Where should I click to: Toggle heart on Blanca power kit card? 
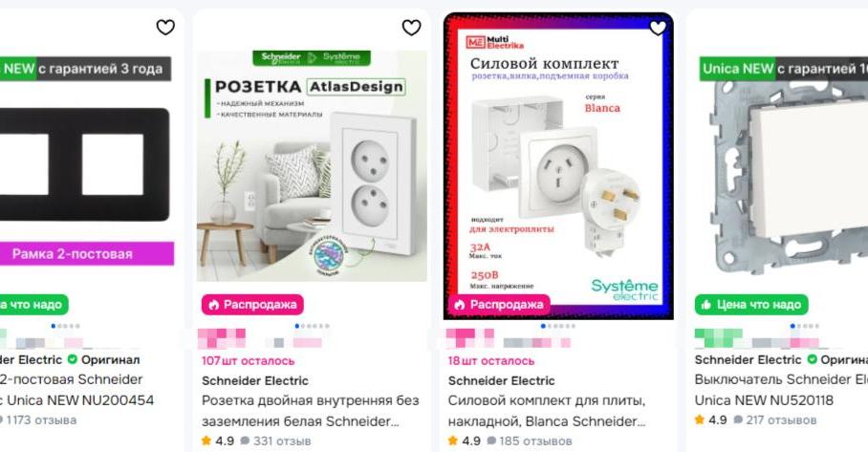coord(658,27)
